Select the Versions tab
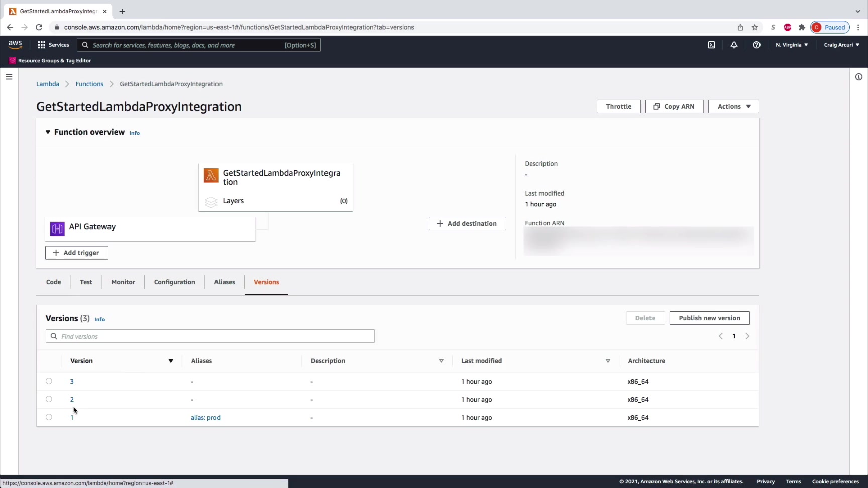Viewport: 868px width, 488px height. 266,282
